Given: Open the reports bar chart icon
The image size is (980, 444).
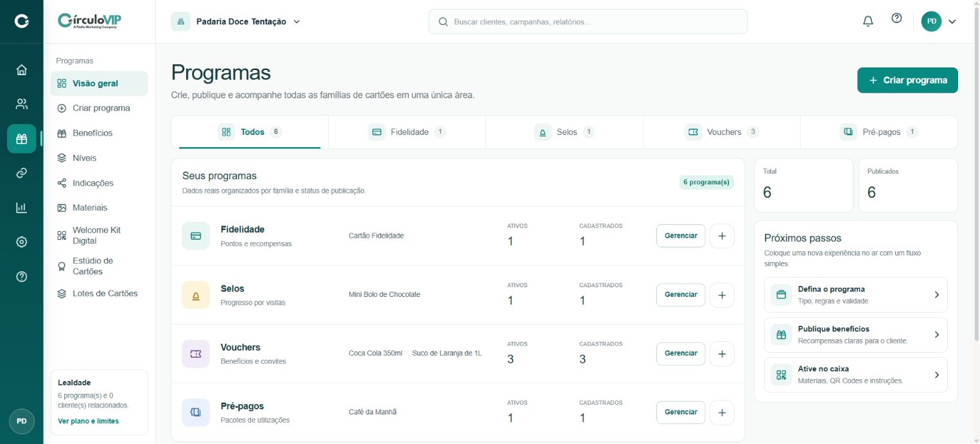Looking at the screenshot, I should tap(22, 208).
